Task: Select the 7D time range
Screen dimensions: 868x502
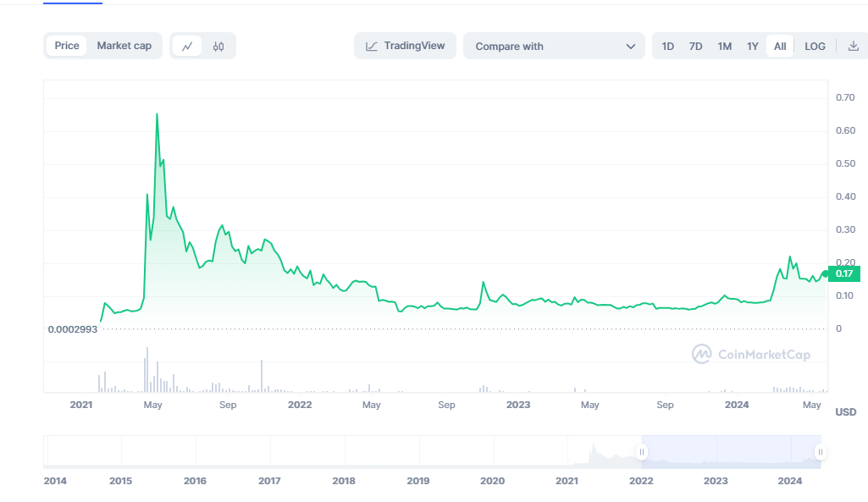Action: [x=695, y=47]
